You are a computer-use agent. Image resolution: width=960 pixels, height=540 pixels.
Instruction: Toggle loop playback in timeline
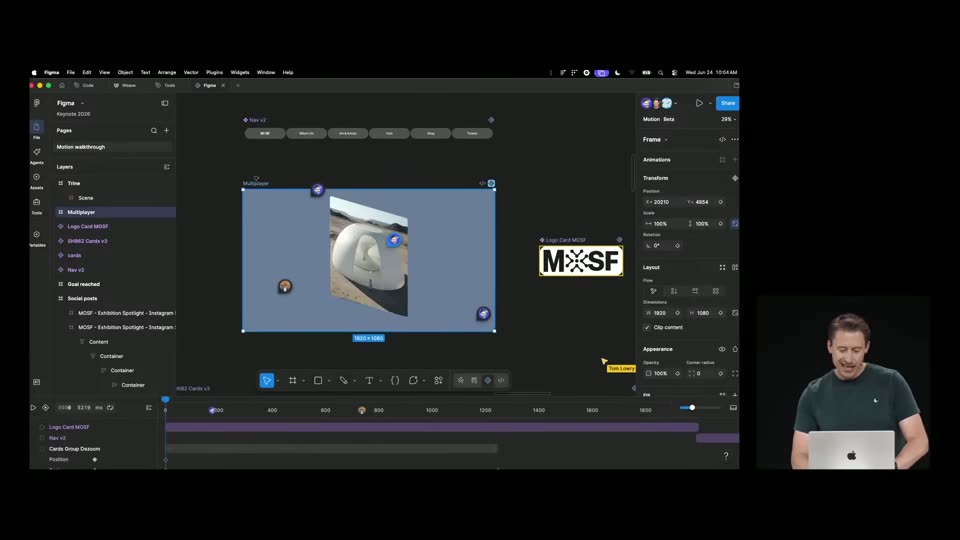click(x=110, y=407)
